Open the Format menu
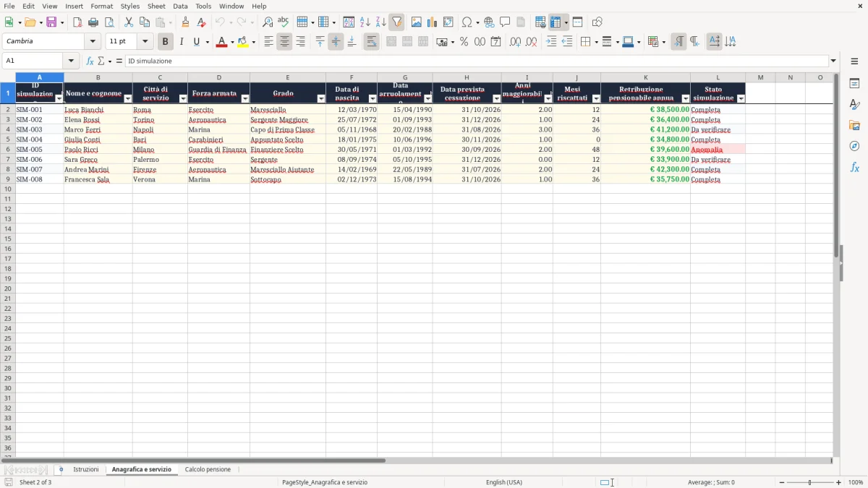The width and height of the screenshot is (868, 488). pos(102,6)
